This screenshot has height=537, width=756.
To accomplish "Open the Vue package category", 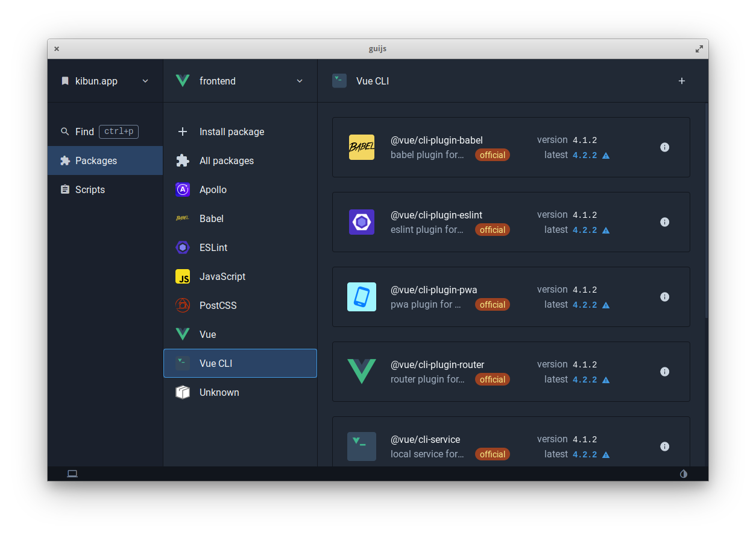I will pos(207,334).
